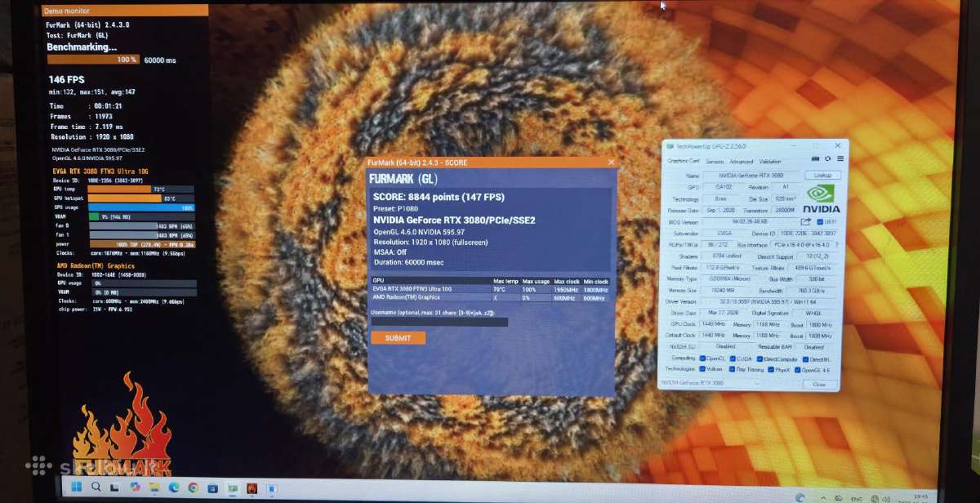Click the Demo monitor title bar
Image resolution: width=980 pixels, height=503 pixels.
pos(124,11)
